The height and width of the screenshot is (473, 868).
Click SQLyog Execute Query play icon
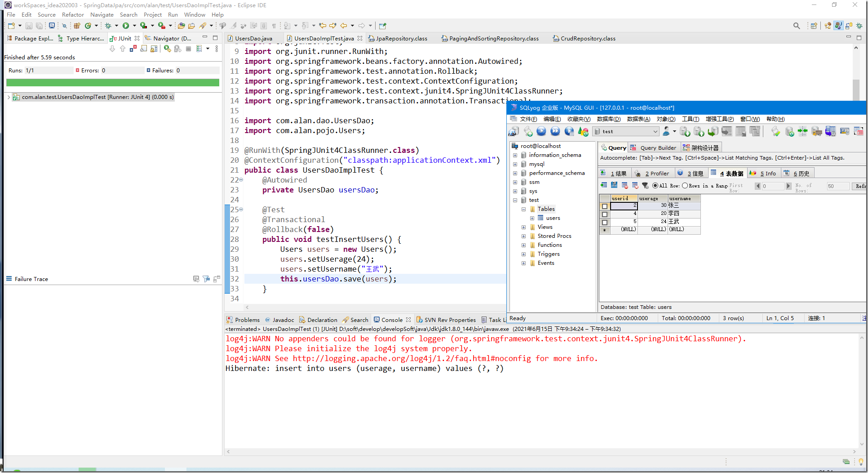tap(541, 131)
